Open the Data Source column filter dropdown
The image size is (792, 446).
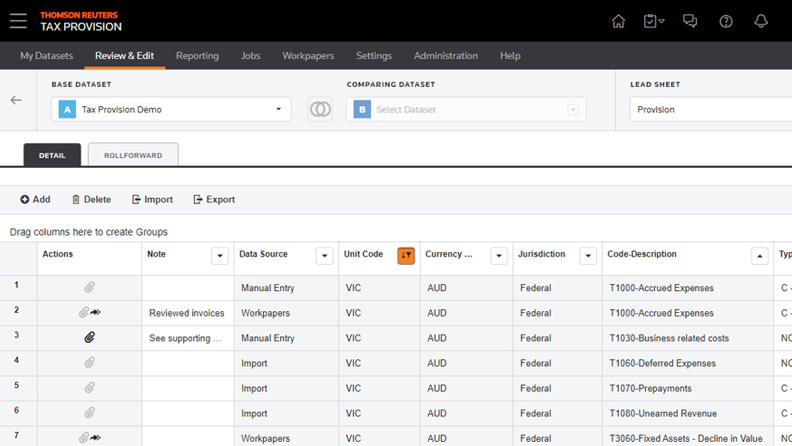[x=324, y=256]
